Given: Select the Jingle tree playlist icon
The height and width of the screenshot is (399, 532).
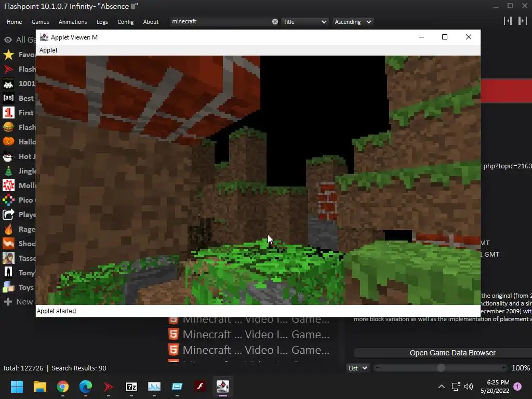Looking at the screenshot, I should pos(8,171).
